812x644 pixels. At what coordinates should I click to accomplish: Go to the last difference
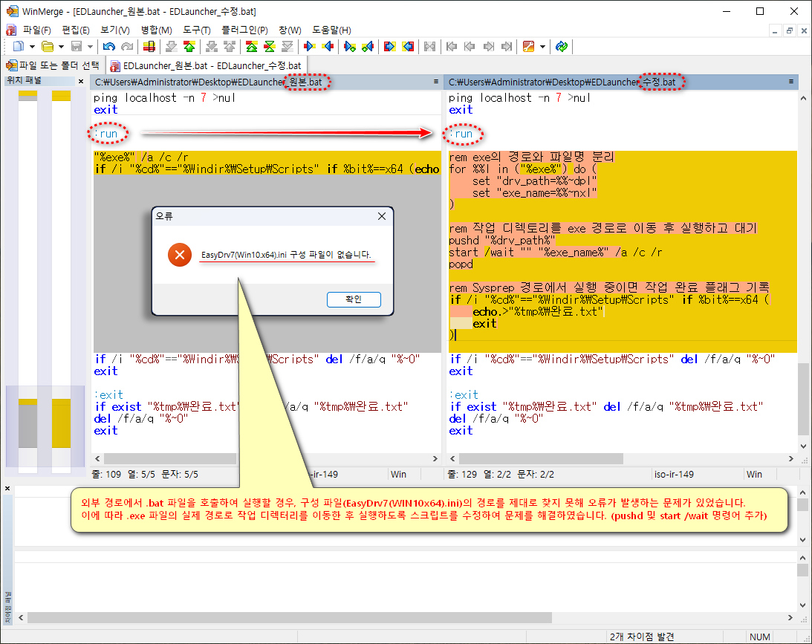point(288,47)
